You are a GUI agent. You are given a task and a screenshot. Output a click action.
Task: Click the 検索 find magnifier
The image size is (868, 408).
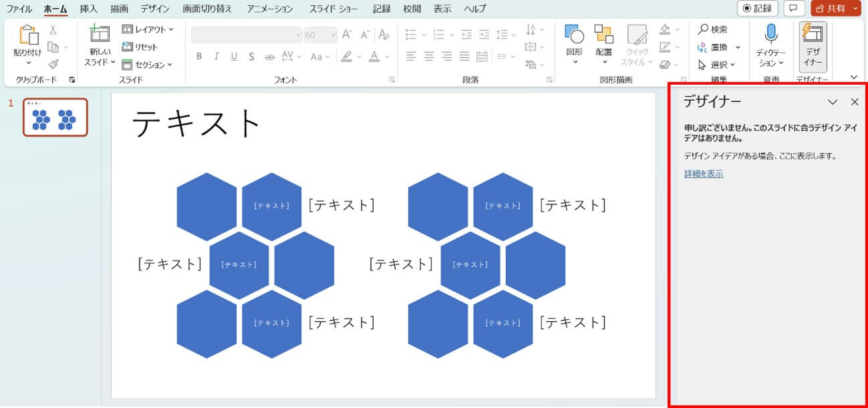pos(713,29)
